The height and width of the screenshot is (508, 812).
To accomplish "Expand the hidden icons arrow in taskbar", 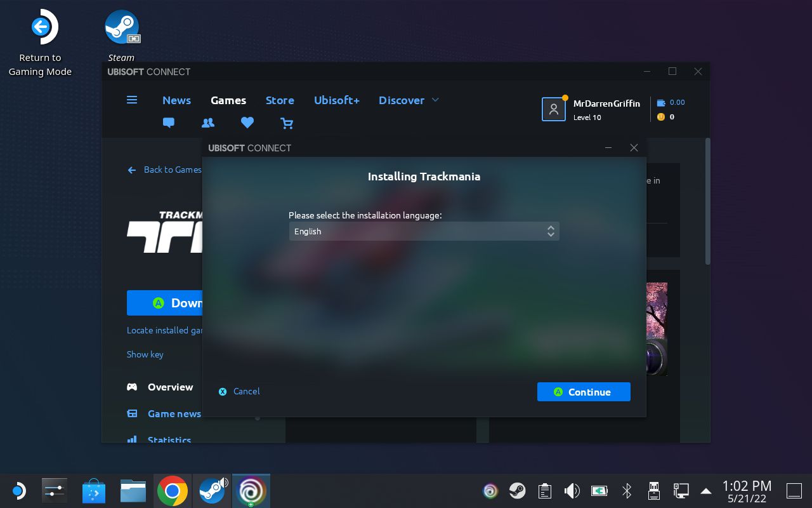I will tap(706, 490).
